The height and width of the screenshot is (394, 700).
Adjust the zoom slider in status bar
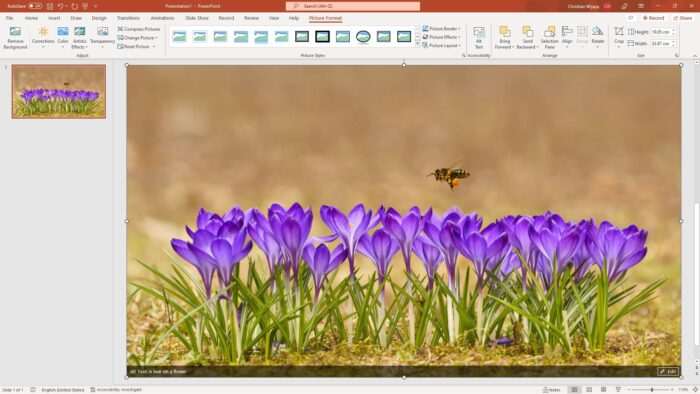click(x=652, y=390)
